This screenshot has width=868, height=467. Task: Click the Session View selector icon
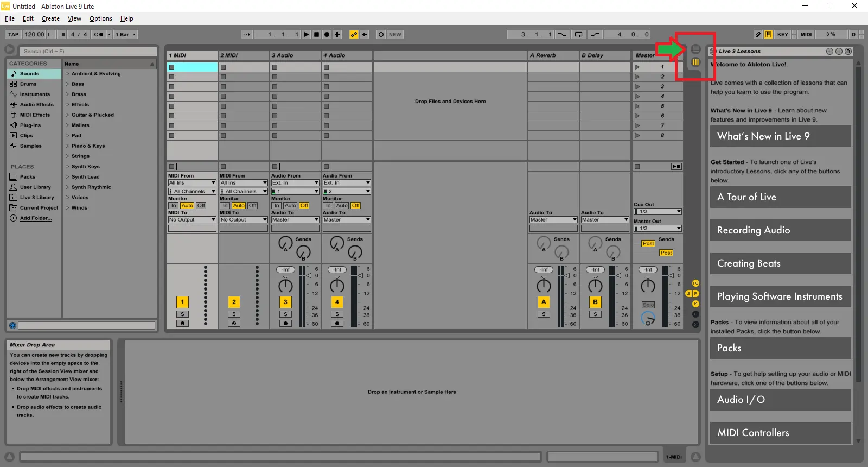[695, 62]
